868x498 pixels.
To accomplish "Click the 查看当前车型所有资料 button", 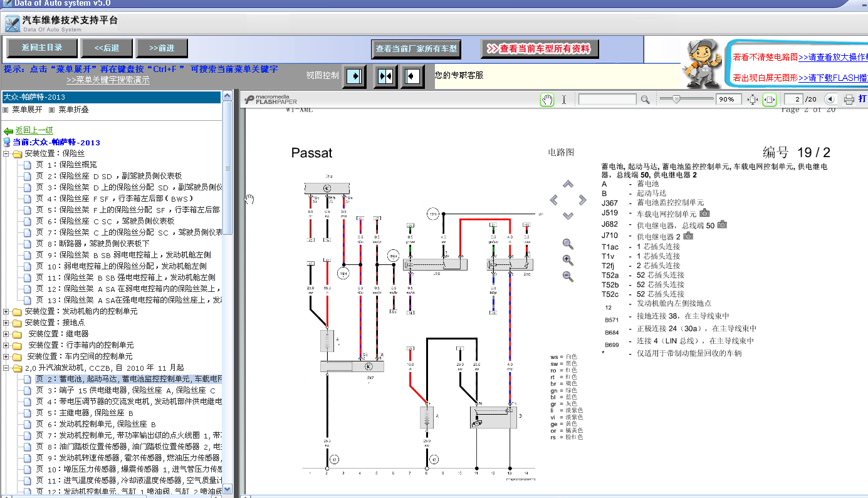I will click(x=539, y=48).
